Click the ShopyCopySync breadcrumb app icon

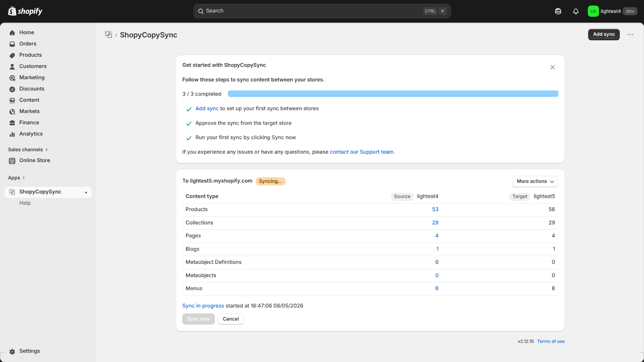pyautogui.click(x=108, y=35)
